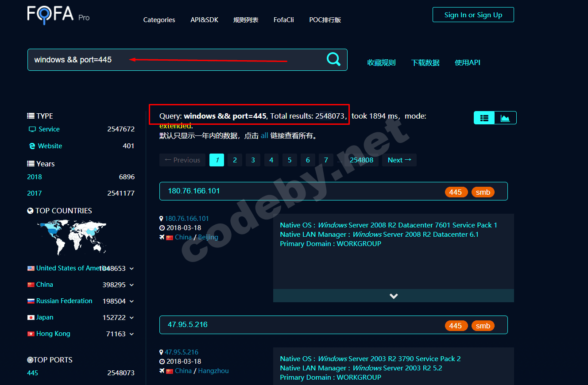Go to page 1
This screenshot has width=588, height=385.
(217, 160)
